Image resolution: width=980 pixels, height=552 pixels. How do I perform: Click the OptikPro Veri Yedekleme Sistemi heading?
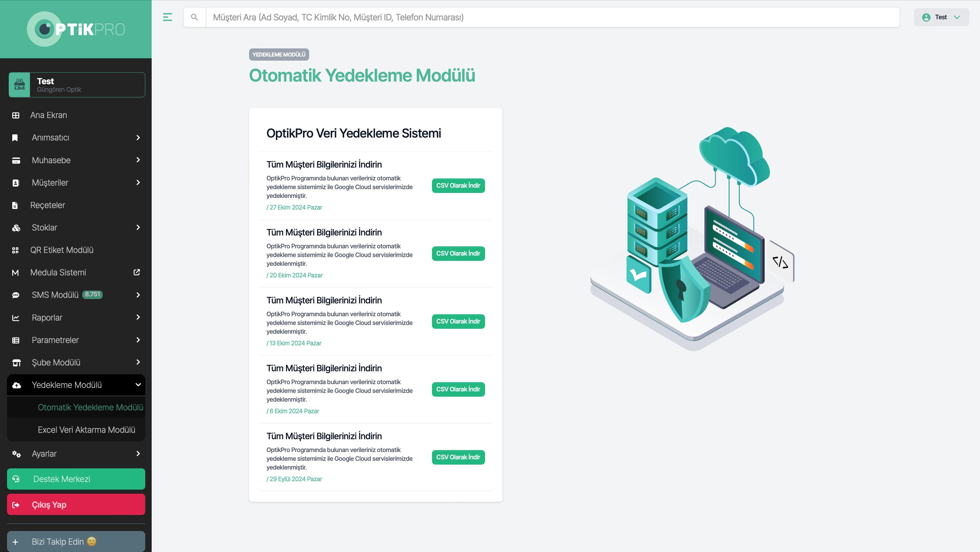tap(353, 133)
